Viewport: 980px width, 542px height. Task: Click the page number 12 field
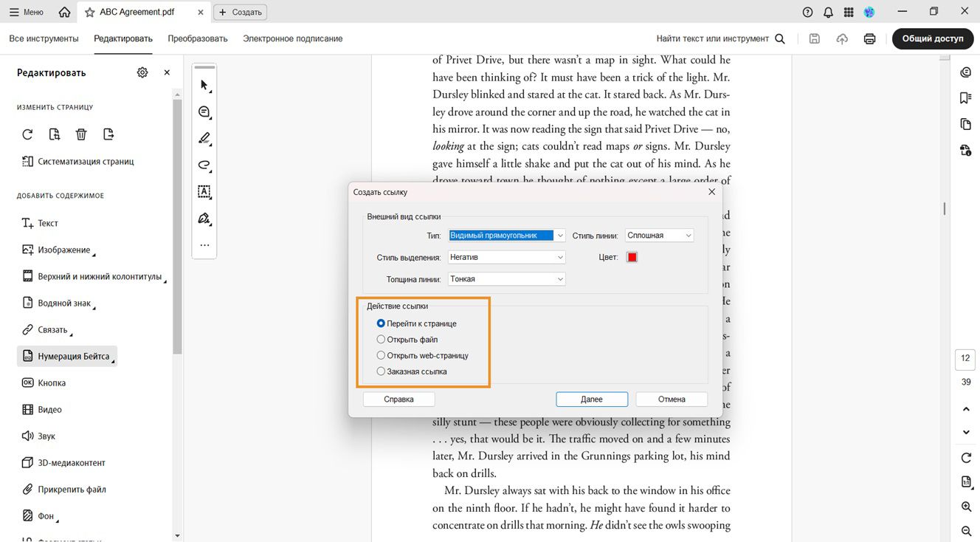966,359
